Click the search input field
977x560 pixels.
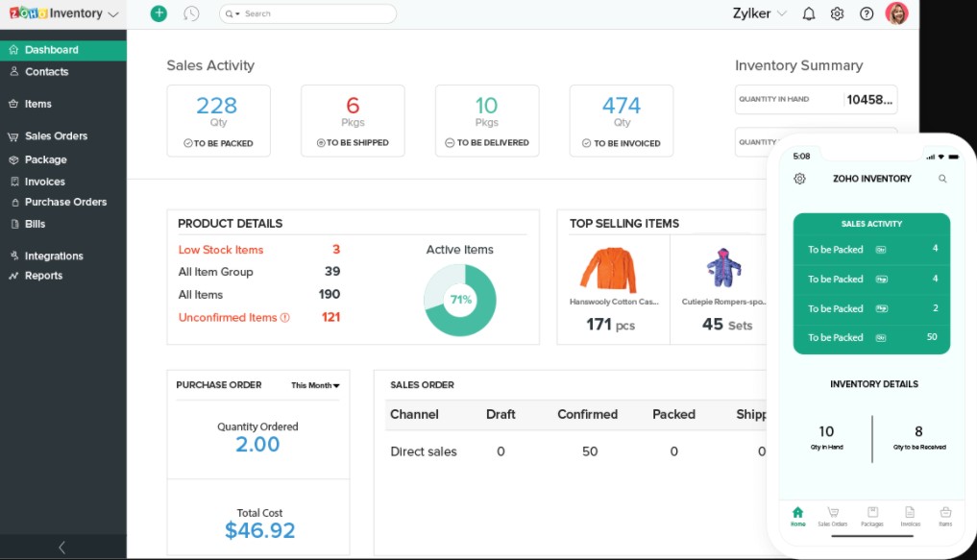pyautogui.click(x=307, y=13)
